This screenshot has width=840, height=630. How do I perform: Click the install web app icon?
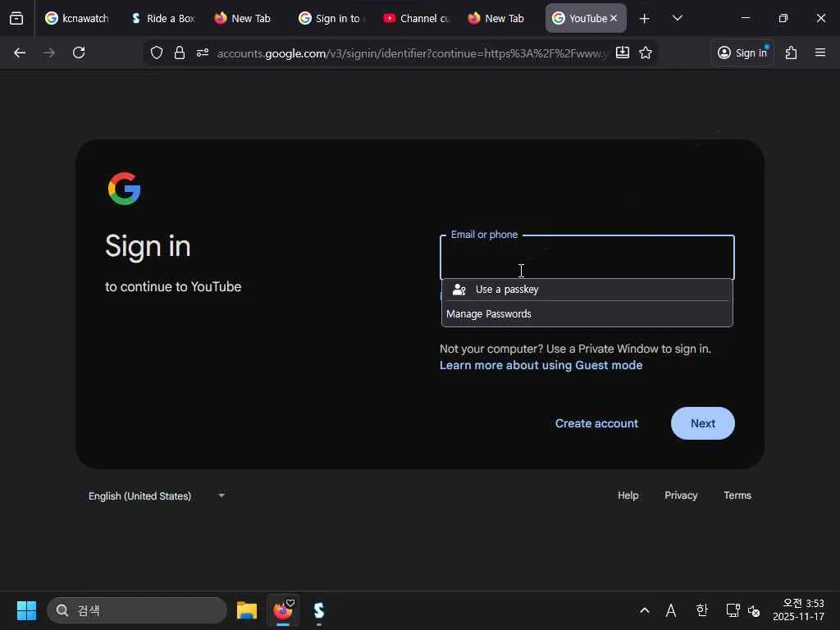[x=623, y=52]
